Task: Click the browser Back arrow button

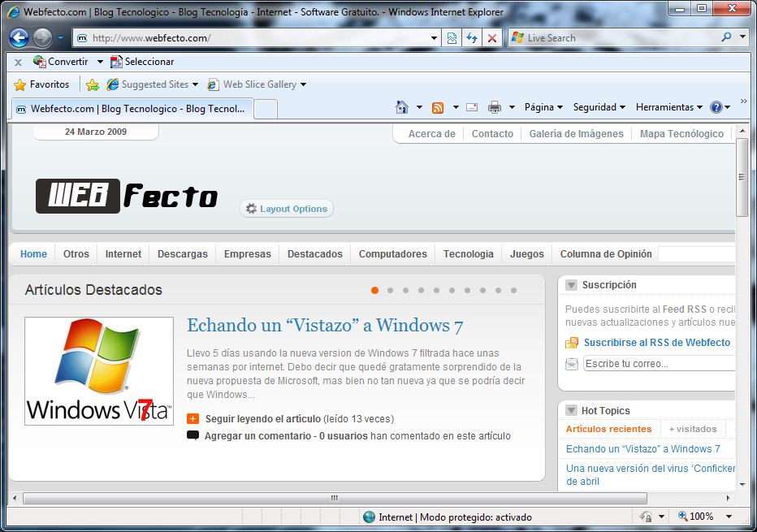Action: pyautogui.click(x=19, y=38)
